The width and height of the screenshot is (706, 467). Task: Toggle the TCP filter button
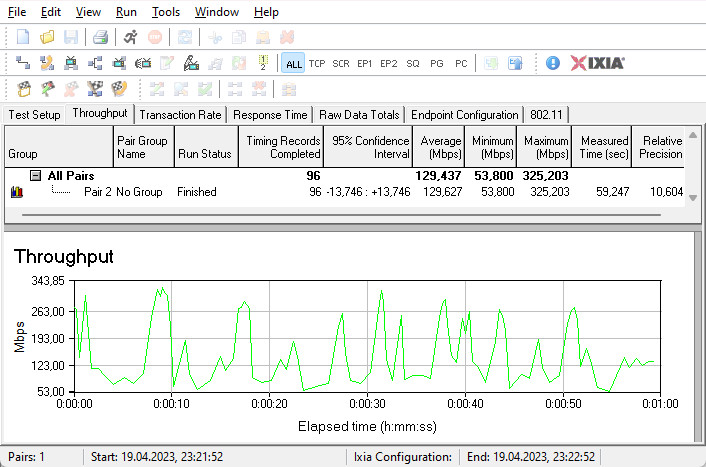pyautogui.click(x=317, y=63)
